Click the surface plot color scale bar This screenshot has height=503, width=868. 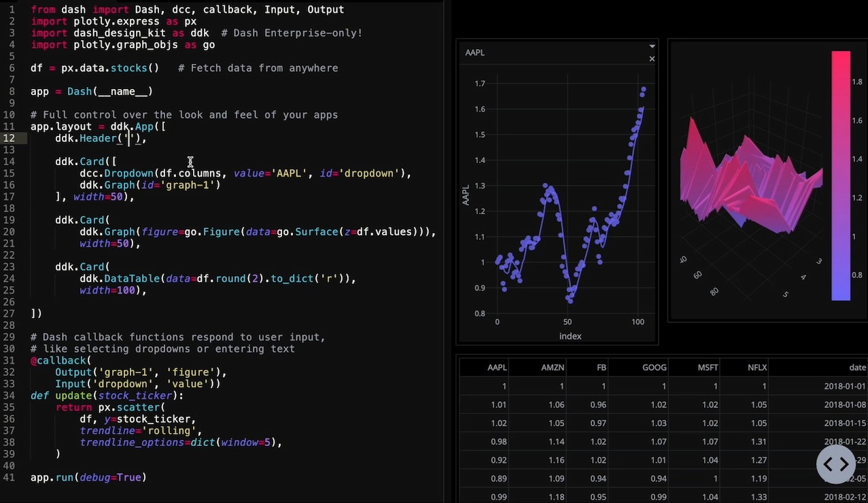pos(840,175)
